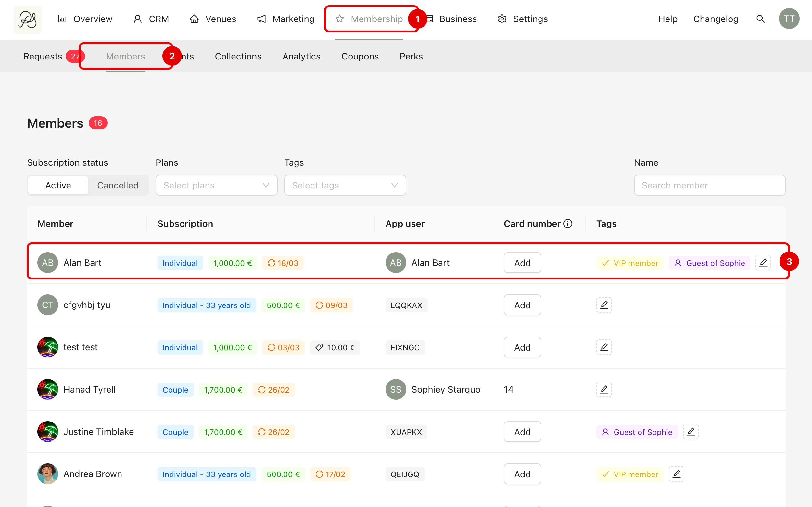Click the Card number info icon
This screenshot has width=812, height=507.
(x=568, y=224)
